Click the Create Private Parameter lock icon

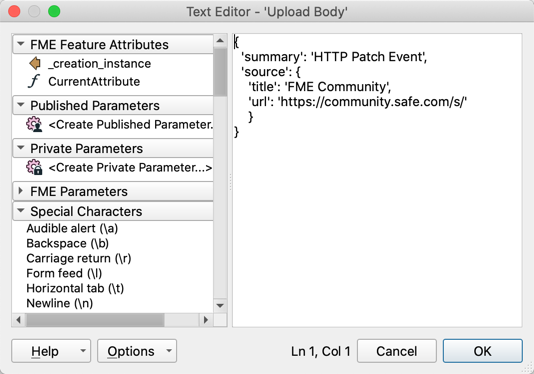34,167
